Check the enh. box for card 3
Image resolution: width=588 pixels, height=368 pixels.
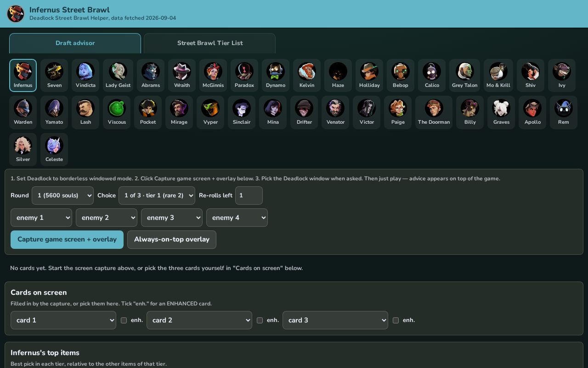click(396, 320)
